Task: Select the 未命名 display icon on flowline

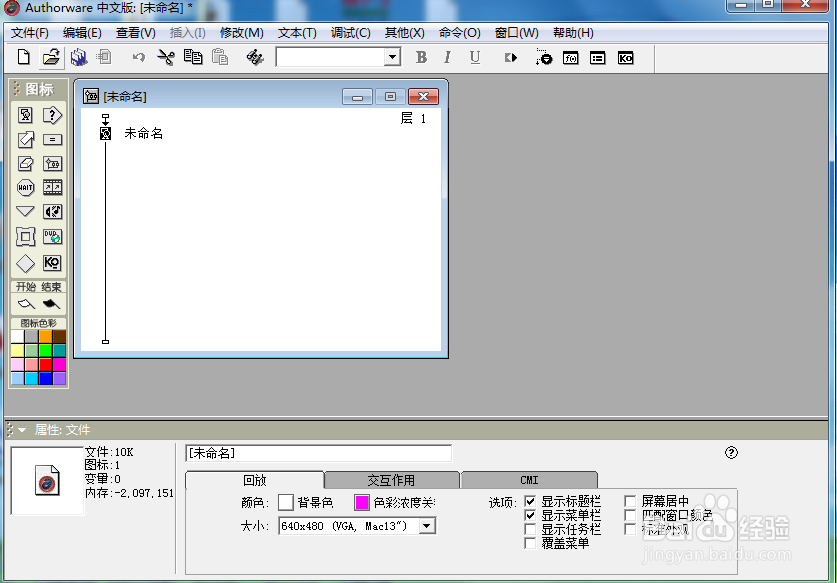Action: pos(106,133)
